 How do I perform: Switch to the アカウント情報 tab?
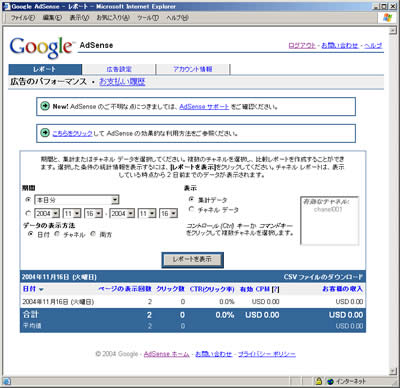coord(193,69)
